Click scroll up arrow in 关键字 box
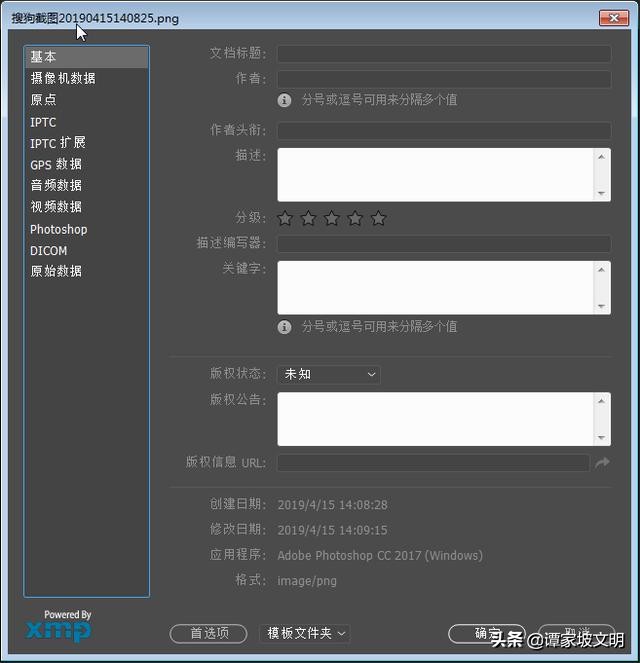Viewport: 640px width, 663px height. click(602, 270)
